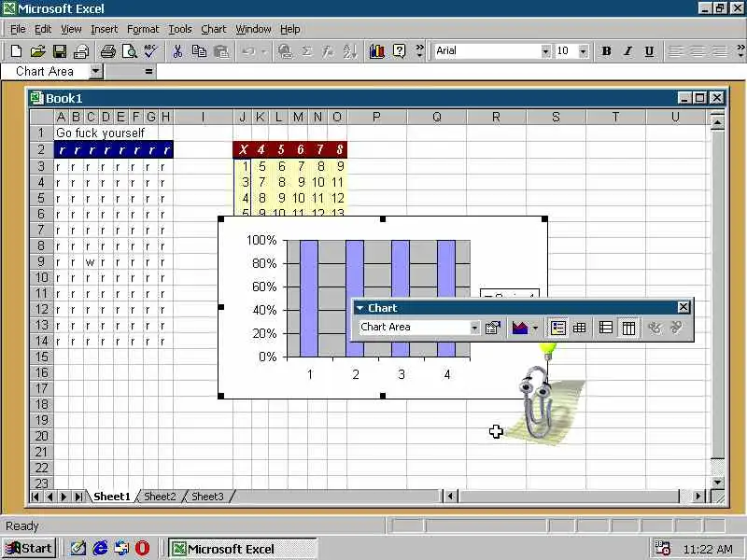Click the Edit Formula equals button

click(x=148, y=72)
